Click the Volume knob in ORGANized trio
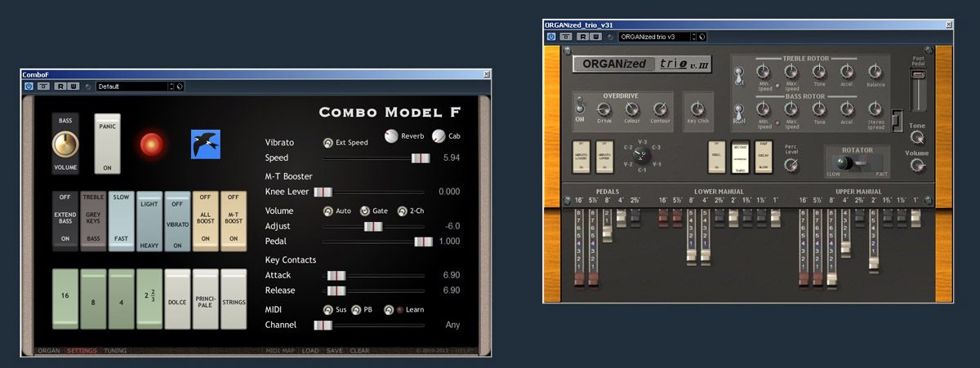Image resolution: width=980 pixels, height=368 pixels. tap(918, 165)
